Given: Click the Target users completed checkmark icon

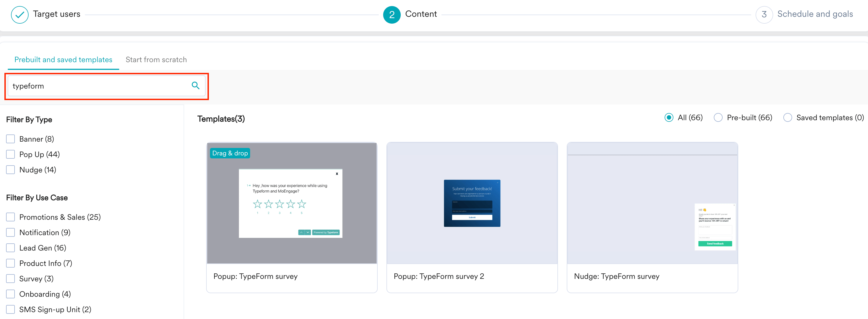Looking at the screenshot, I should point(20,15).
